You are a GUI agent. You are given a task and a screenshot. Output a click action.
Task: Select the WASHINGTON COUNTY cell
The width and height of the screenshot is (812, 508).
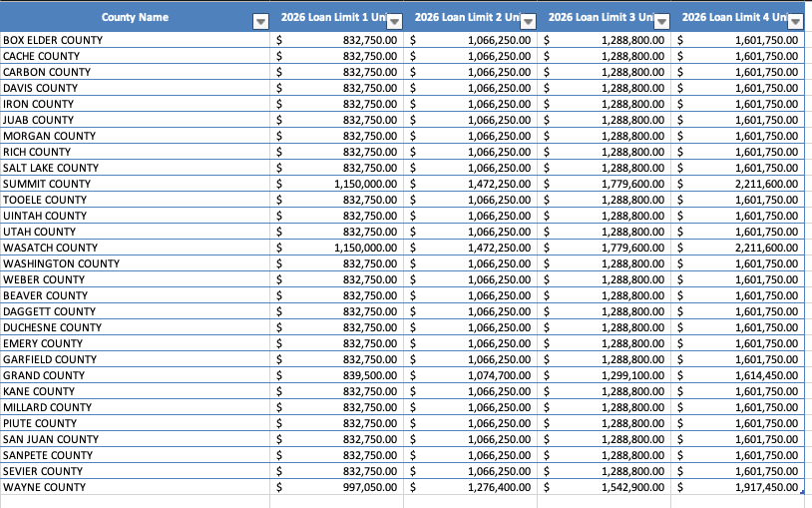61,263
